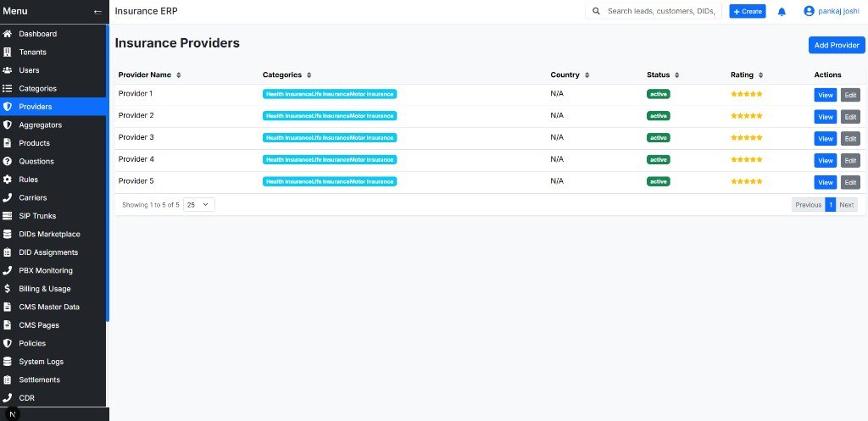Viewport: 868px width, 421px height.
Task: Click the DID Assignments clipboard icon
Action: [x=7, y=252]
